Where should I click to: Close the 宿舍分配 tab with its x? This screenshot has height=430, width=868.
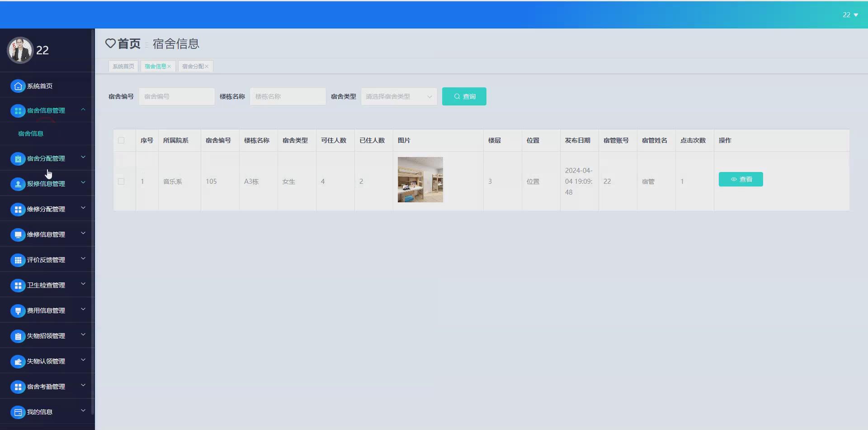click(207, 66)
